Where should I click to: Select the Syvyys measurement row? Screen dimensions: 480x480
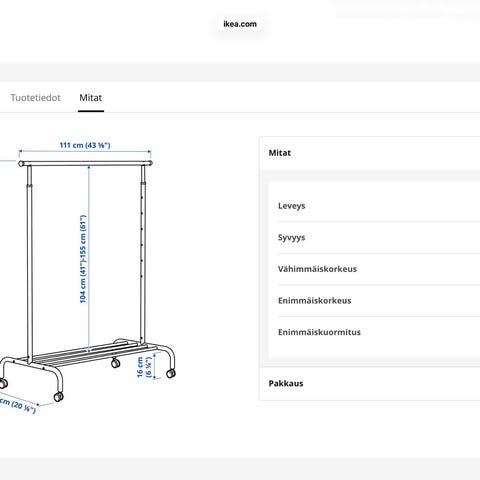[379, 237]
